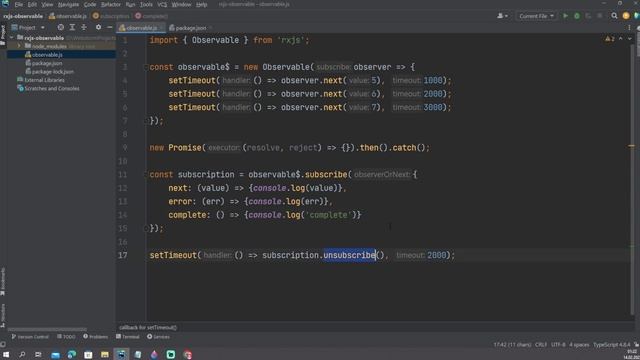Image resolution: width=640 pixels, height=360 pixels.
Task: Click the Expand All icon in Project panel
Action: (72, 27)
